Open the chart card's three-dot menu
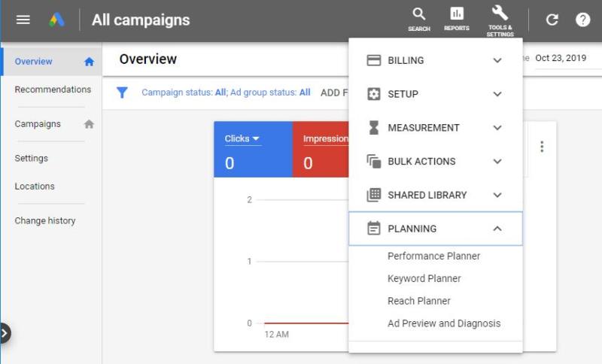Viewport: 602px width, 364px height. (542, 147)
